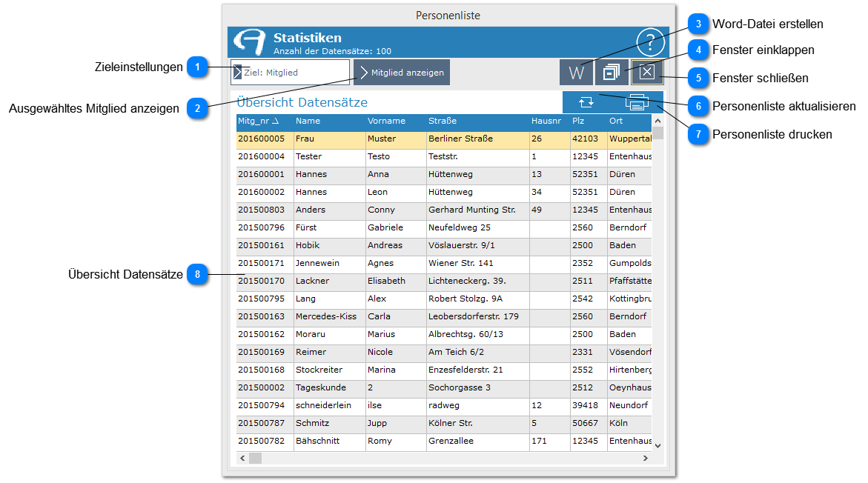Click the Grenzallee cell

pos(477,442)
